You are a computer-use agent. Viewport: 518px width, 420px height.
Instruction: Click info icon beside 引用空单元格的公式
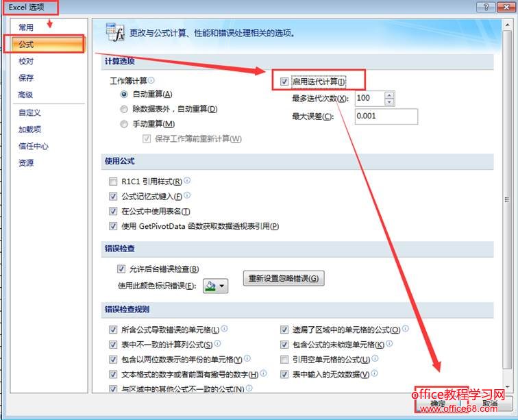375,358
